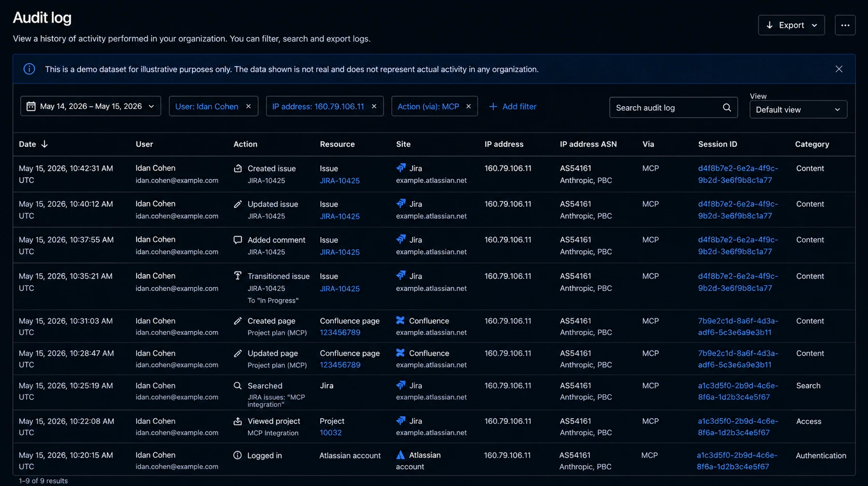Click the Searched magnifier icon in the row
This screenshot has width=868, height=486.
tap(238, 385)
